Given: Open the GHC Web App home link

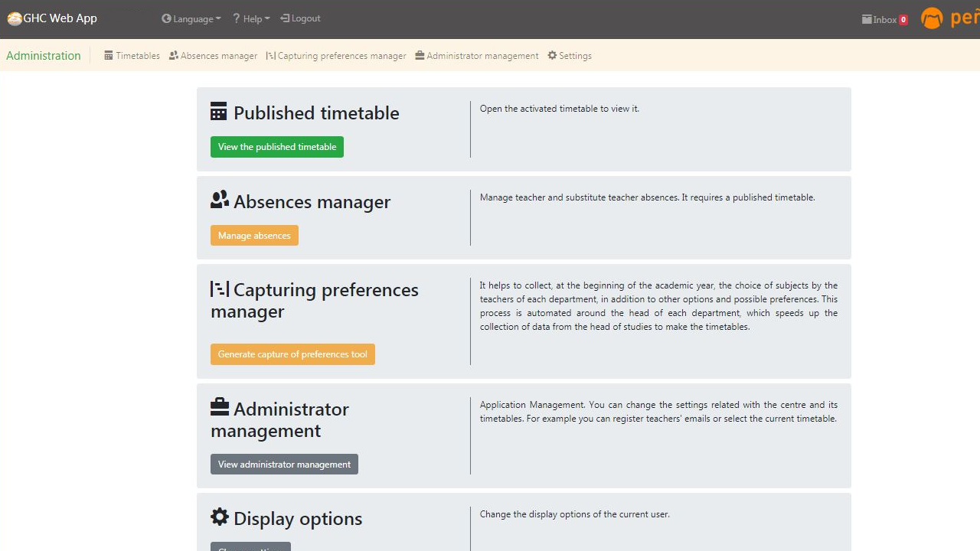Looking at the screenshot, I should 52,18.
